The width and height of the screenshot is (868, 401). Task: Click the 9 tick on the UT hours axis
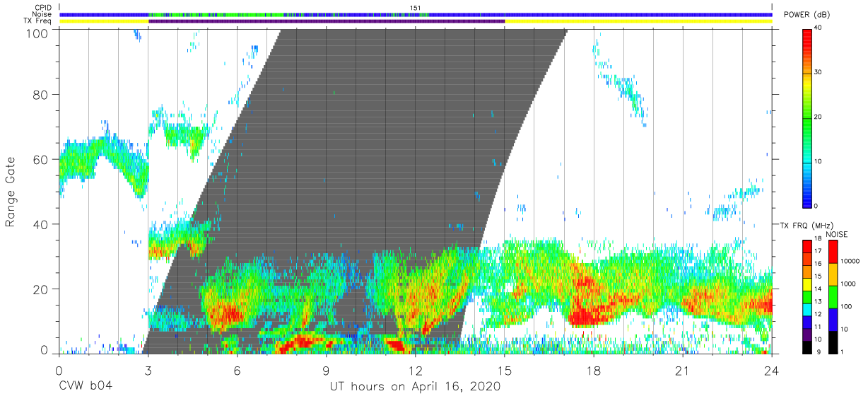(326, 370)
